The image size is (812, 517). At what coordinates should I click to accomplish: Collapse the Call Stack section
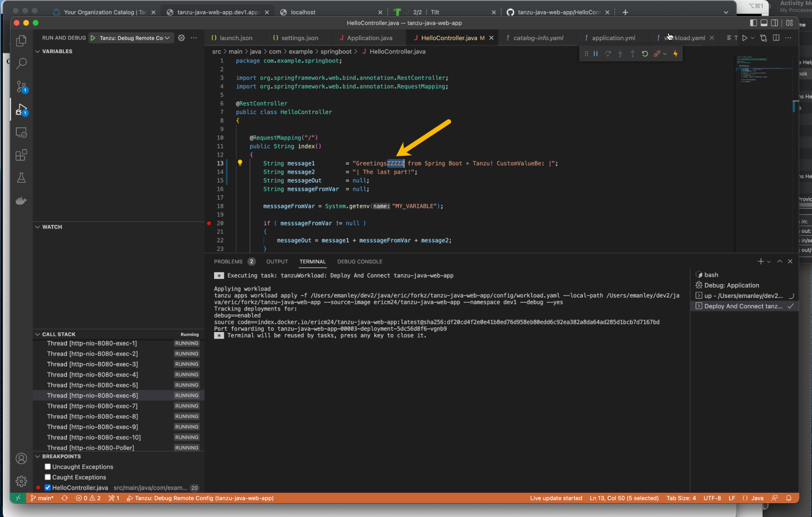tap(38, 334)
